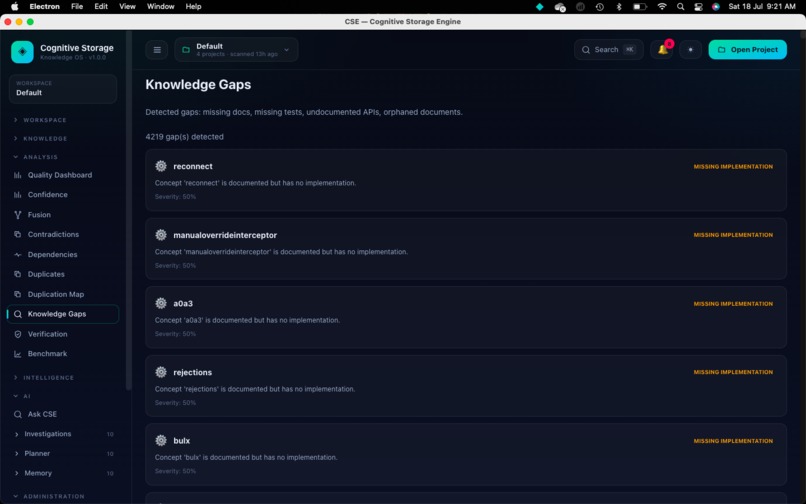Click the sidebar scrollbar
The height and width of the screenshot is (504, 806).
point(129,211)
